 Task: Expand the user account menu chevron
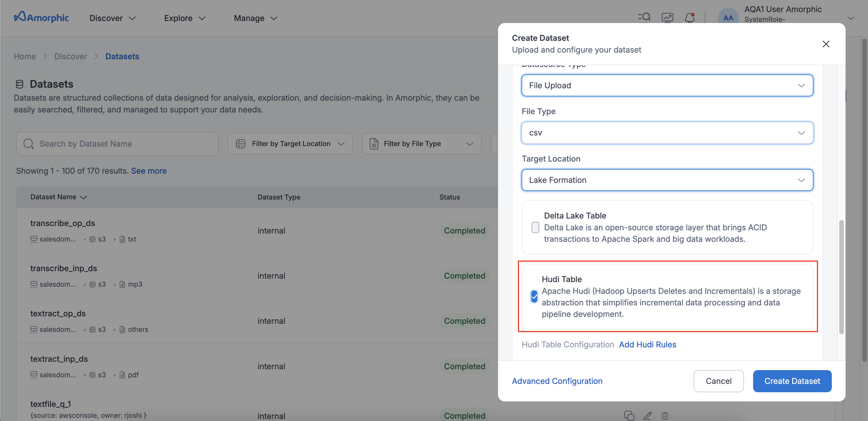(x=850, y=18)
